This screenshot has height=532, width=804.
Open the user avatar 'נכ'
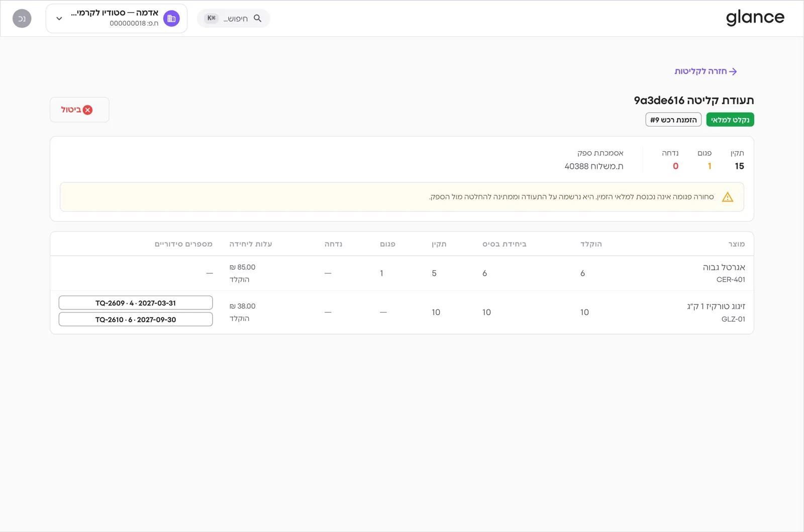point(22,19)
